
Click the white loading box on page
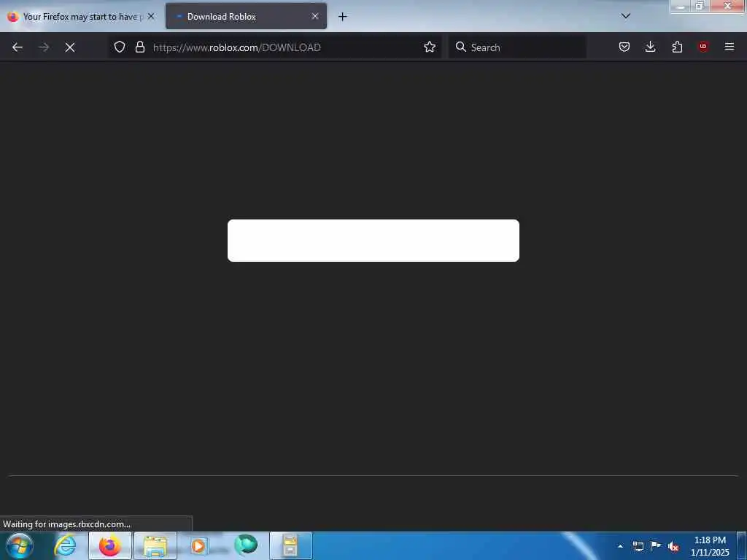click(373, 241)
